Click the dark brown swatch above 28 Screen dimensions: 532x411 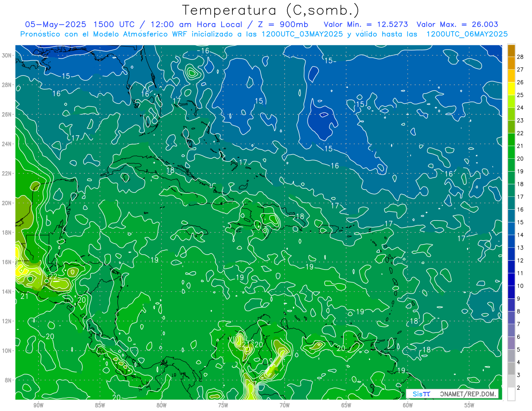click(x=511, y=51)
